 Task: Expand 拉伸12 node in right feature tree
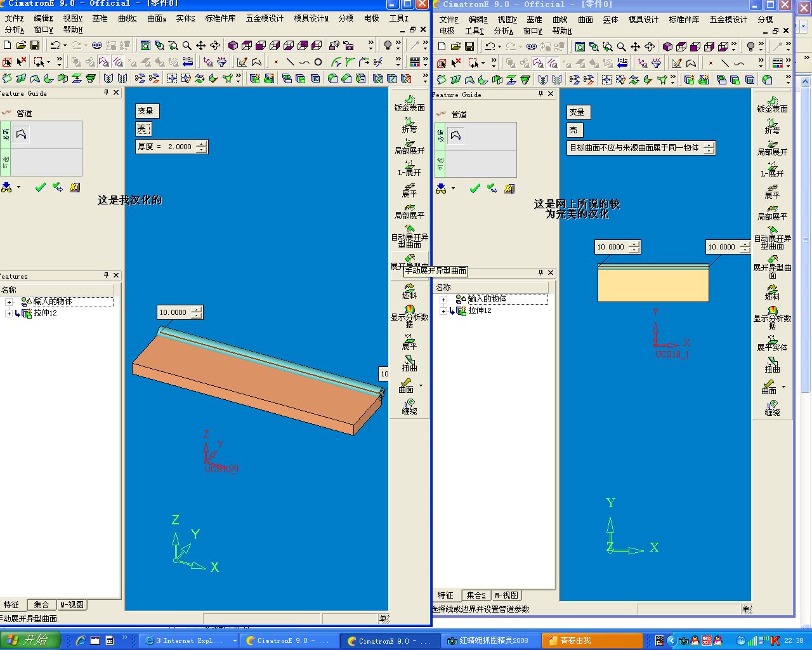click(x=443, y=311)
